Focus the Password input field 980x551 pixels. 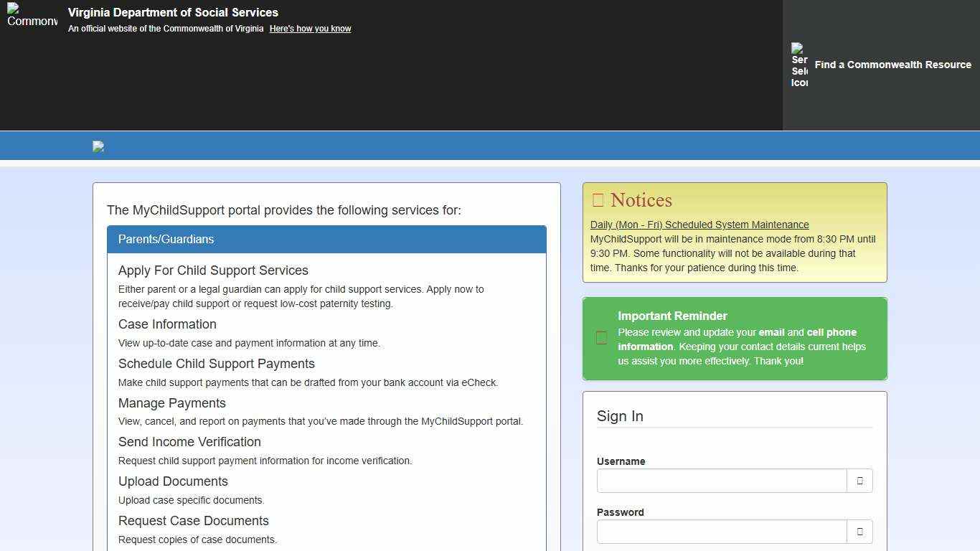point(722,532)
